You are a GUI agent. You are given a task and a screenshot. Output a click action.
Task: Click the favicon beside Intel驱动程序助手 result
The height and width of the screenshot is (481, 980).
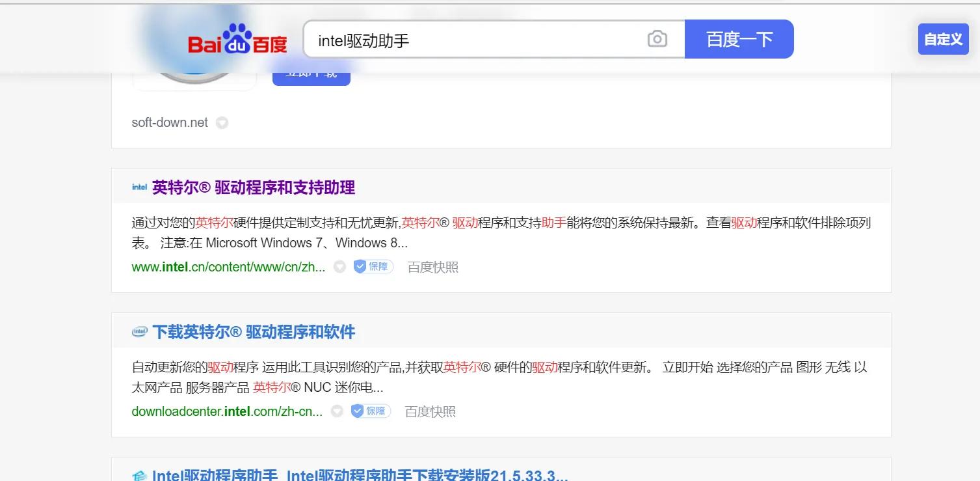[139, 474]
